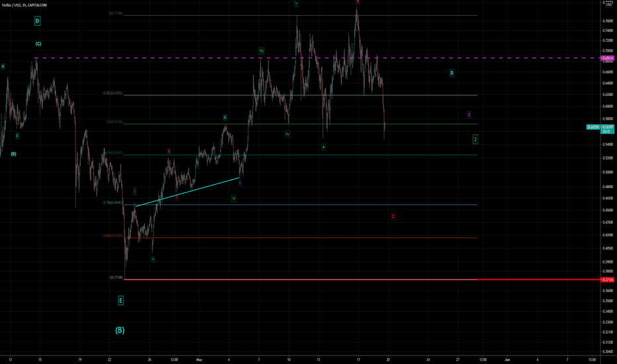Select the boxed E label below red line
The height and width of the screenshot is (364, 617).
coord(120,300)
